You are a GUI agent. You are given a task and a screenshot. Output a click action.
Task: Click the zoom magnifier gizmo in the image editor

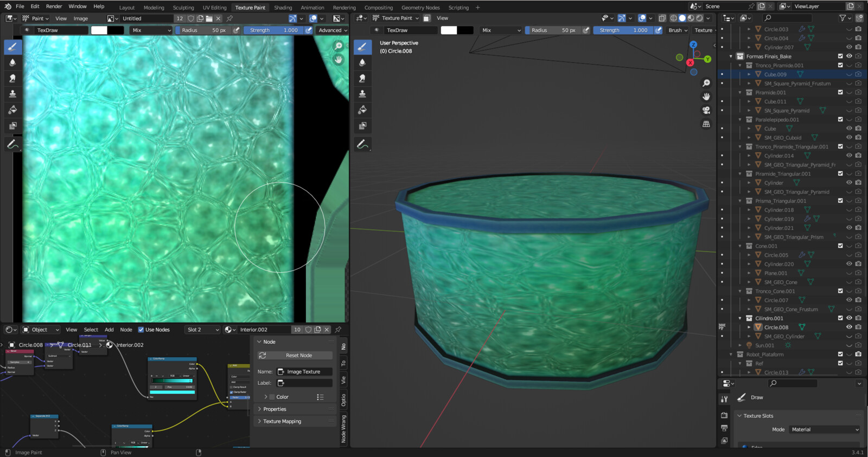(x=339, y=46)
